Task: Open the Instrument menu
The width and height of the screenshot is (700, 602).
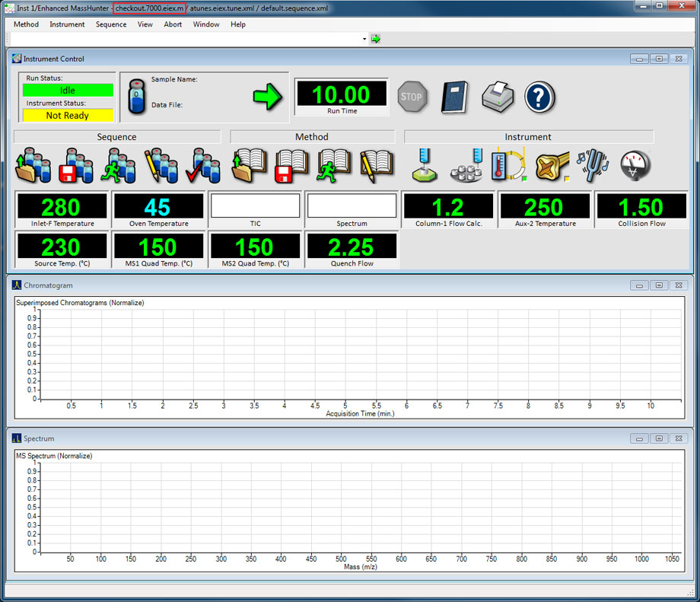Action: coord(67,24)
